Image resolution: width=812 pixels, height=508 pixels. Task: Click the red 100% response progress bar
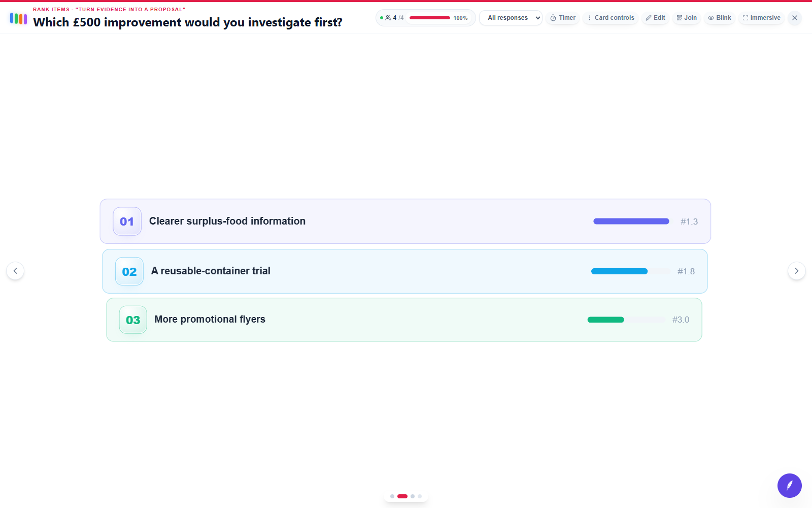pyautogui.click(x=429, y=18)
